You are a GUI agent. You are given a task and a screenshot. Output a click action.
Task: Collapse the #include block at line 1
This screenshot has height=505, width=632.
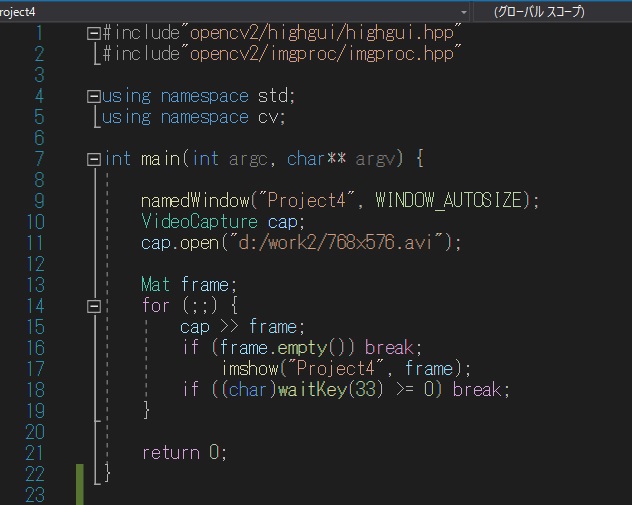click(94, 33)
